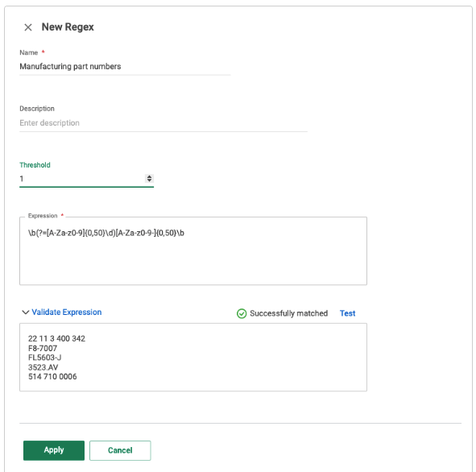Image resolution: width=476 pixels, height=472 pixels.
Task: Click the Test link
Action: point(347,313)
